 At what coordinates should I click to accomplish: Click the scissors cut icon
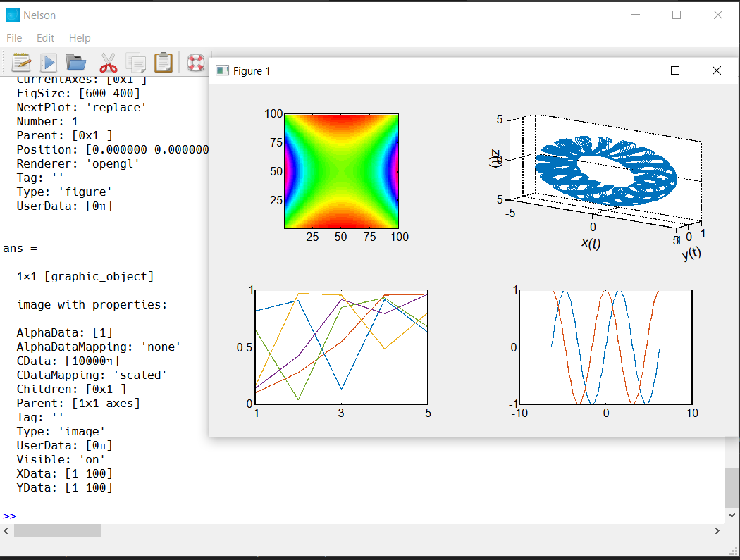click(108, 62)
